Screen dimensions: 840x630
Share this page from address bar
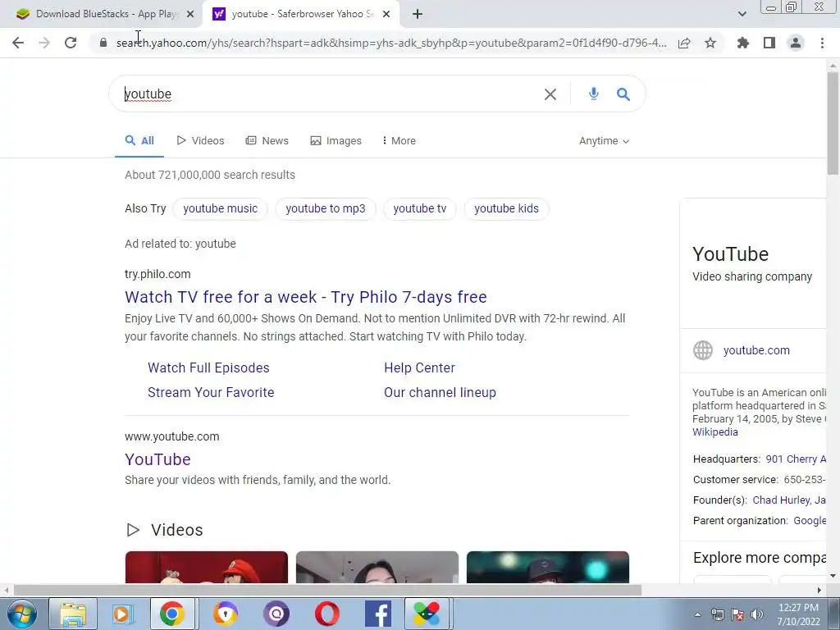click(x=684, y=43)
